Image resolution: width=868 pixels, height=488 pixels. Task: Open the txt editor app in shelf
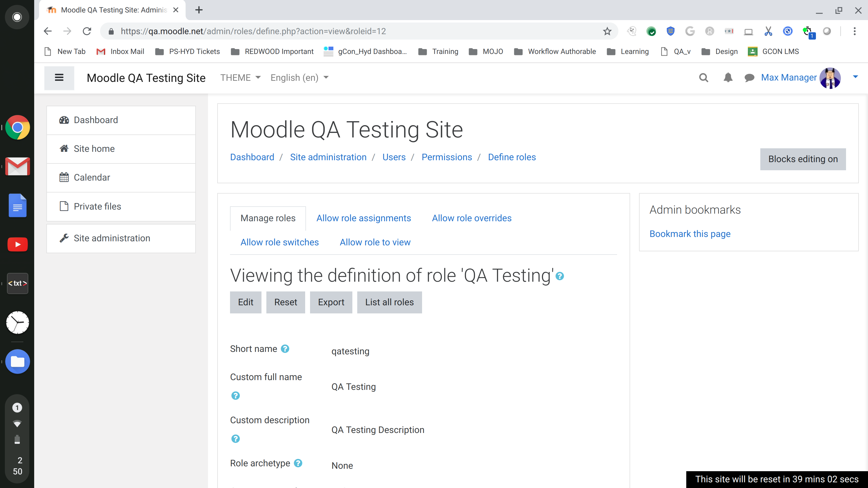(x=18, y=284)
